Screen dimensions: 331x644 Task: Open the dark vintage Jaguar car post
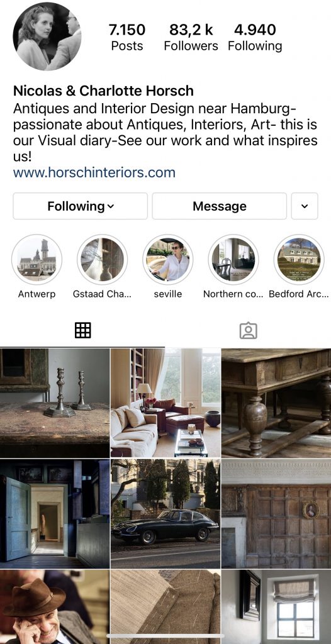[x=165, y=514]
